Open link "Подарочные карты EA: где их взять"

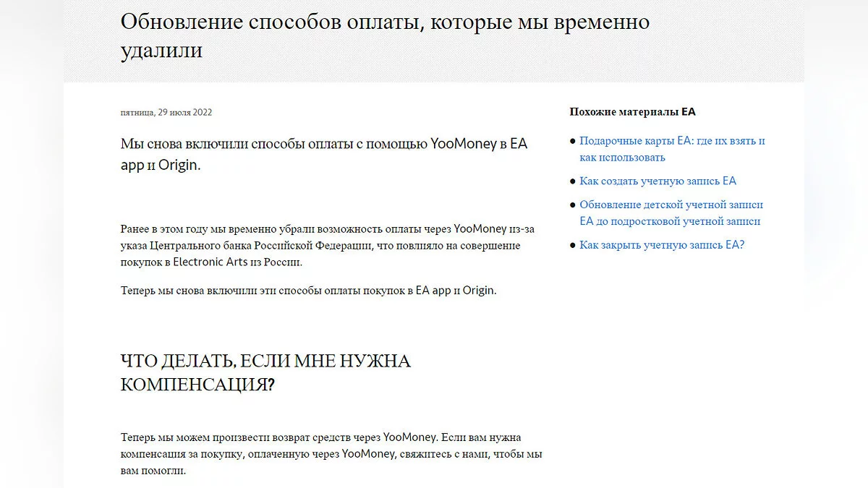(x=672, y=149)
